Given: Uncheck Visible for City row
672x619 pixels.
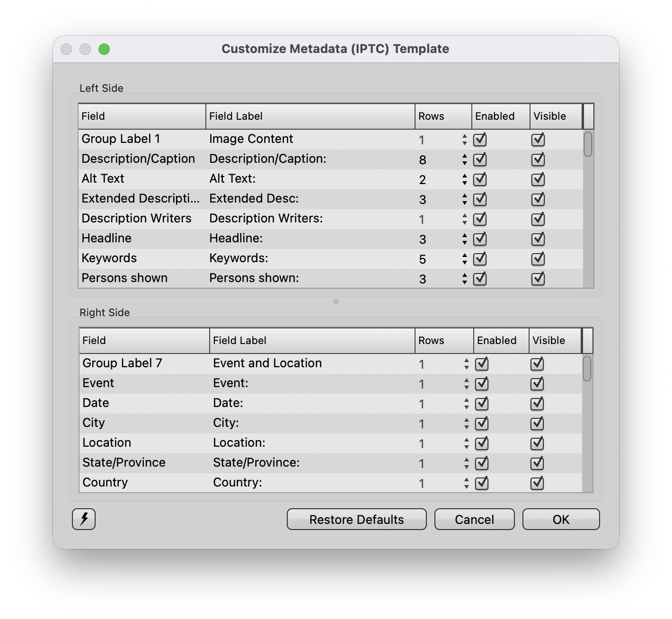Looking at the screenshot, I should (537, 424).
